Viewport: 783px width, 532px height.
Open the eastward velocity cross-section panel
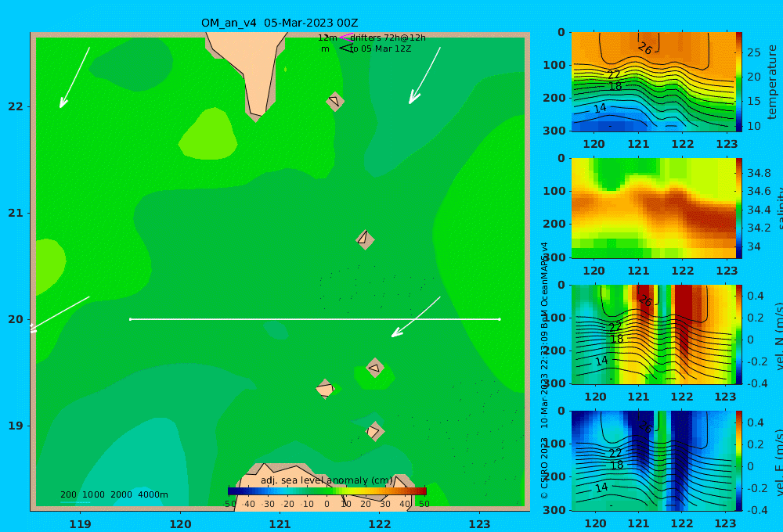(654, 461)
